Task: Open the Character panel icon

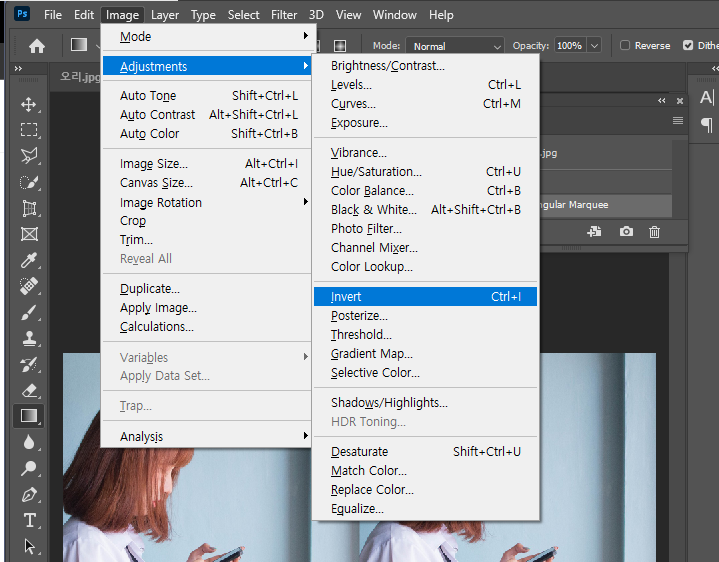Action: coord(707,97)
